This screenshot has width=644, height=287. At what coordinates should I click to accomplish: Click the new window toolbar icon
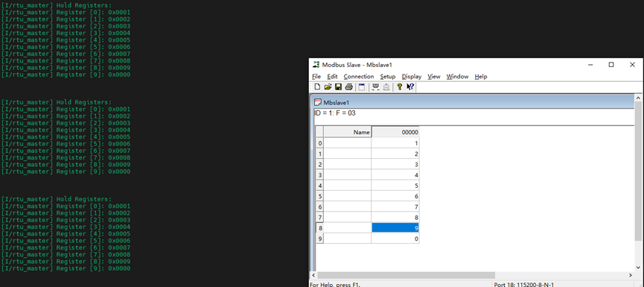pos(361,86)
